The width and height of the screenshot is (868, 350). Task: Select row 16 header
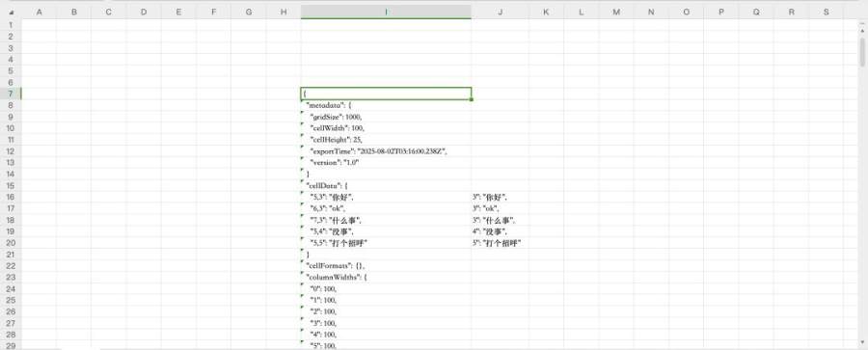11,197
